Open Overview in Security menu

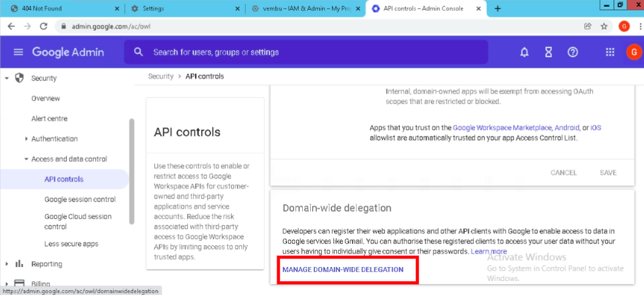pyautogui.click(x=46, y=99)
